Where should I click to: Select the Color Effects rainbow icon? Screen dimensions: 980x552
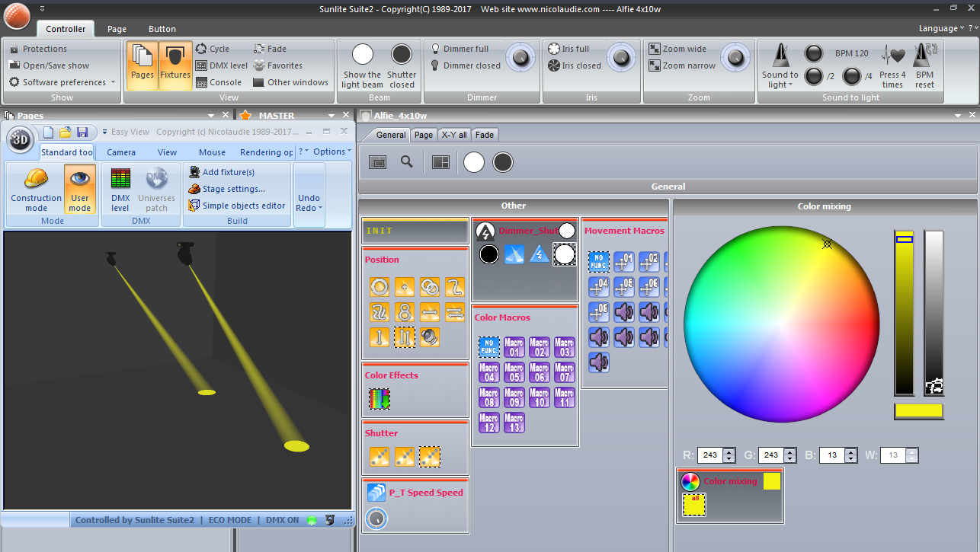click(x=380, y=398)
